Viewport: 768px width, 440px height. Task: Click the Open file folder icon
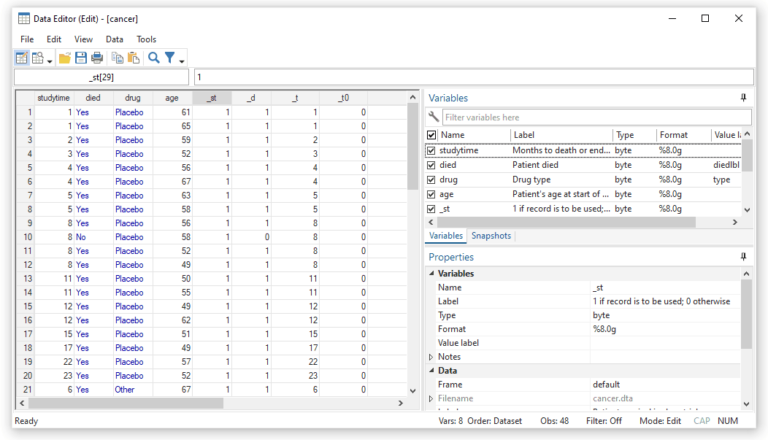[x=65, y=58]
